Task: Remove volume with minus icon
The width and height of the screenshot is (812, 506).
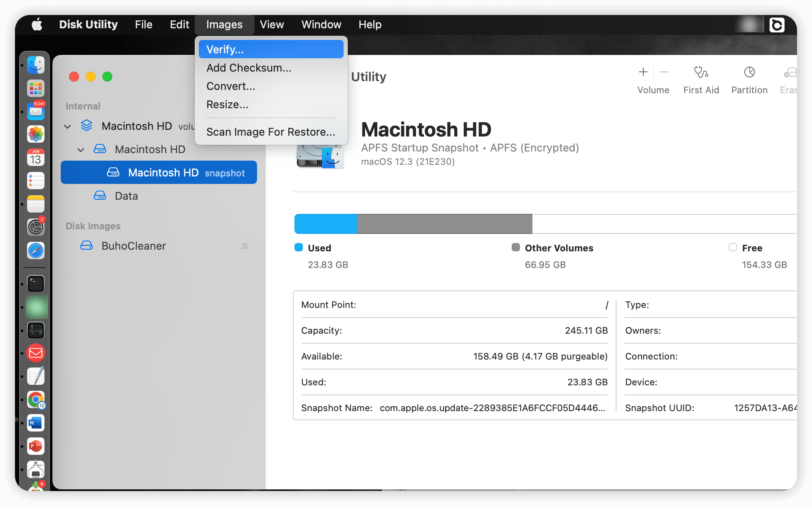Action: tap(664, 72)
